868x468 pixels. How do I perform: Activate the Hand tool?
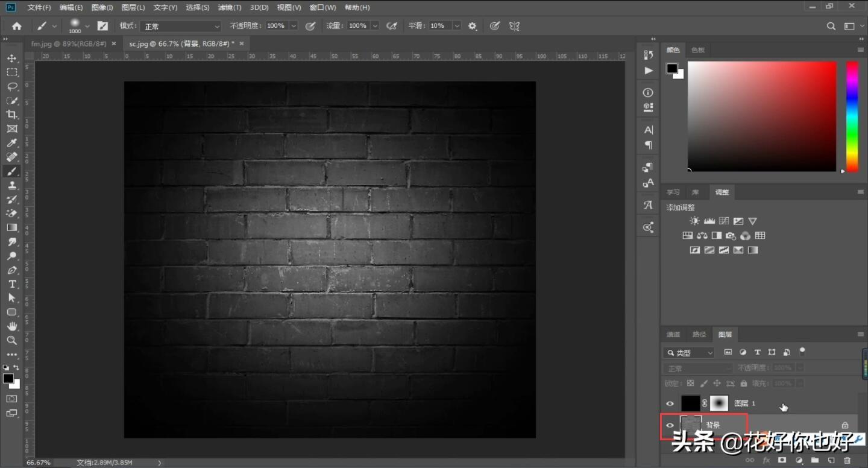[11, 326]
